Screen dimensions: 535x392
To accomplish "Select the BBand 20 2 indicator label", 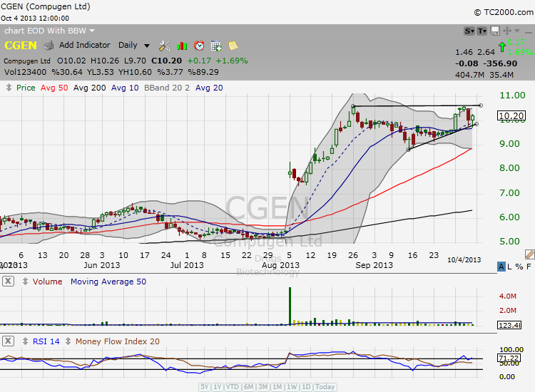I will pos(167,88).
